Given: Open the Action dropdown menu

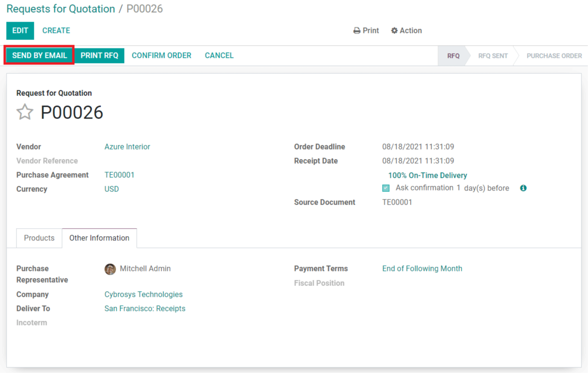Looking at the screenshot, I should point(407,31).
